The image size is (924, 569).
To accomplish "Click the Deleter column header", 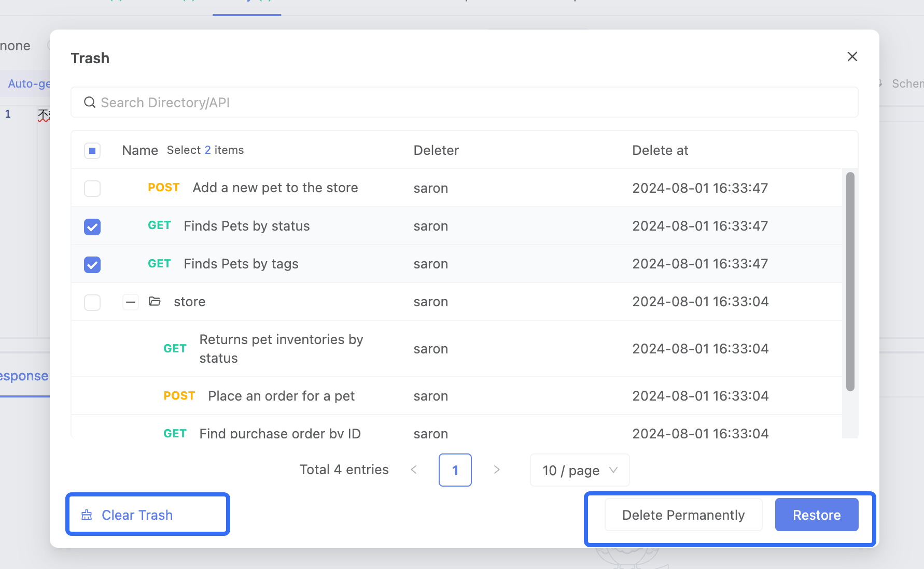I will pyautogui.click(x=436, y=150).
